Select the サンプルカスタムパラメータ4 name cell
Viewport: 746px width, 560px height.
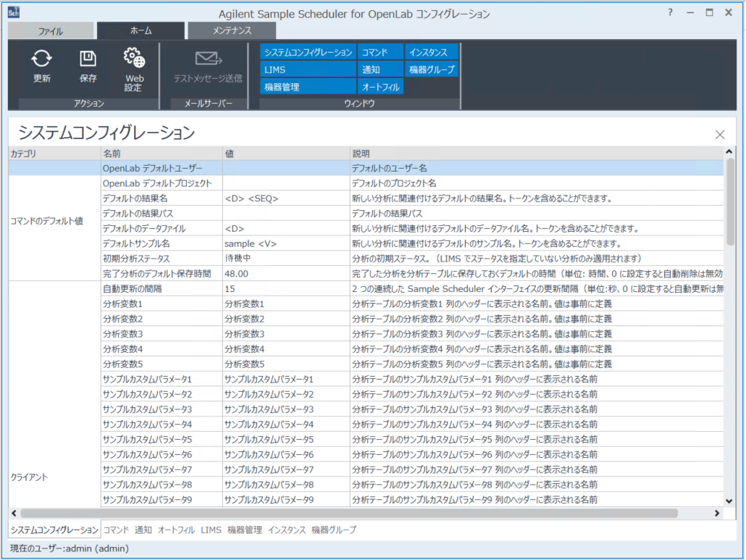point(162,425)
